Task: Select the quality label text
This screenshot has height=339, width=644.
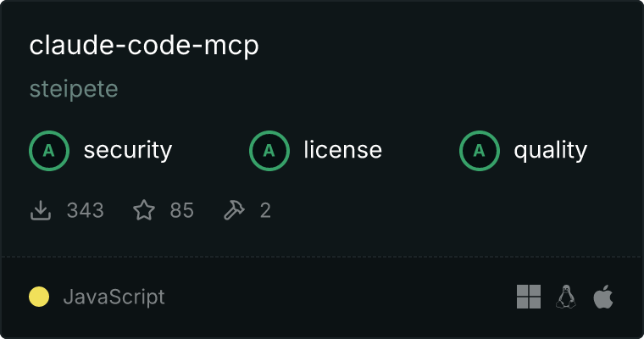Action: (x=550, y=150)
